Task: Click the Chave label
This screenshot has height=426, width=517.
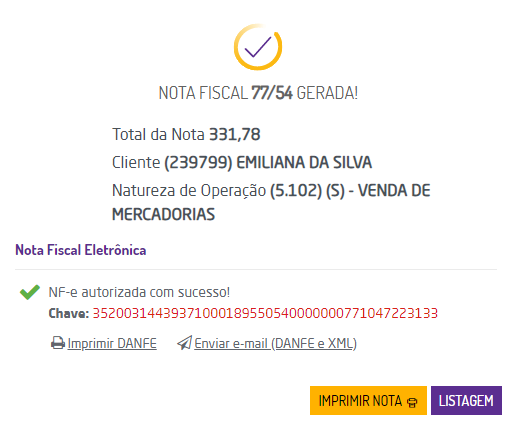Action: (x=69, y=313)
